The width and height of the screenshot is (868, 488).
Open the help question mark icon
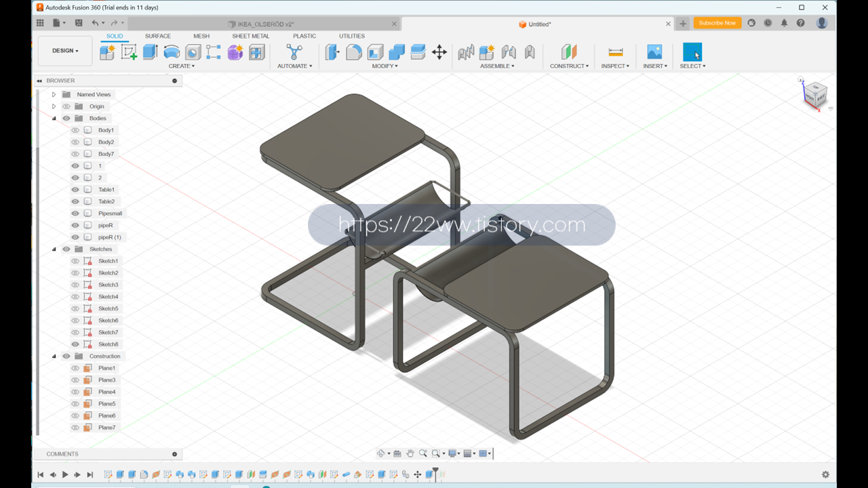[x=801, y=23]
